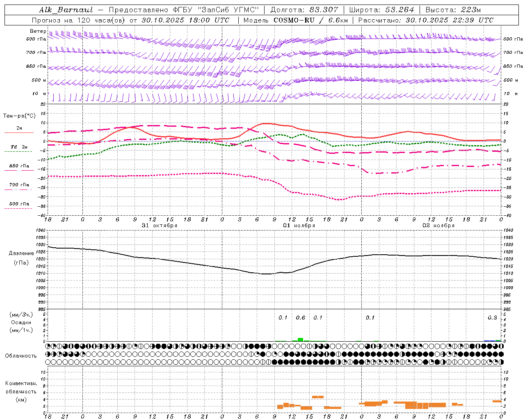Click the 'Модель COSMO-RU / 6.6км' label

296,20
